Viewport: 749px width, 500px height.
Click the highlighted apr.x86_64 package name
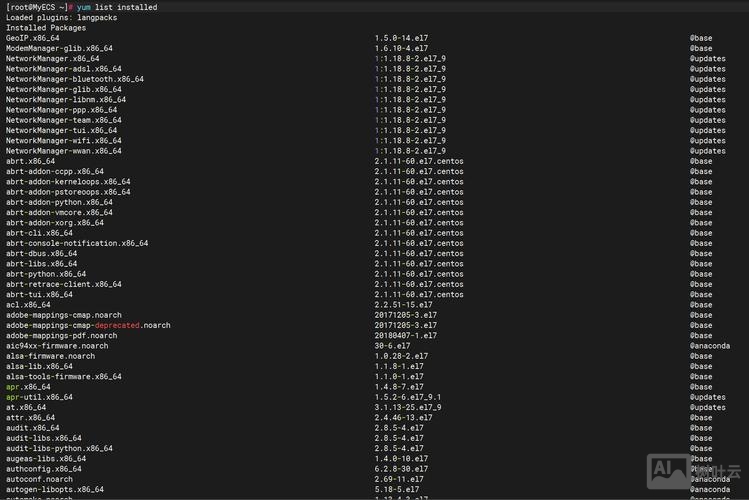pyautogui.click(x=28, y=387)
